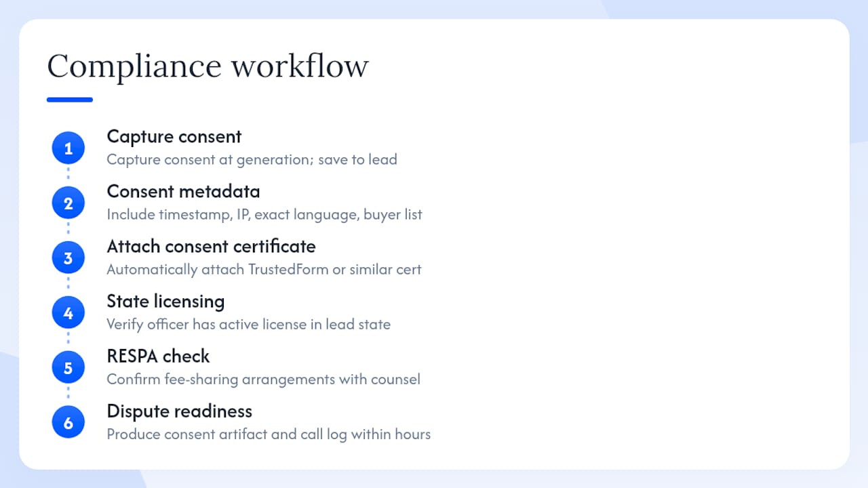Click the step 1 number circle
The height and width of the screenshot is (488, 868).
coord(68,148)
